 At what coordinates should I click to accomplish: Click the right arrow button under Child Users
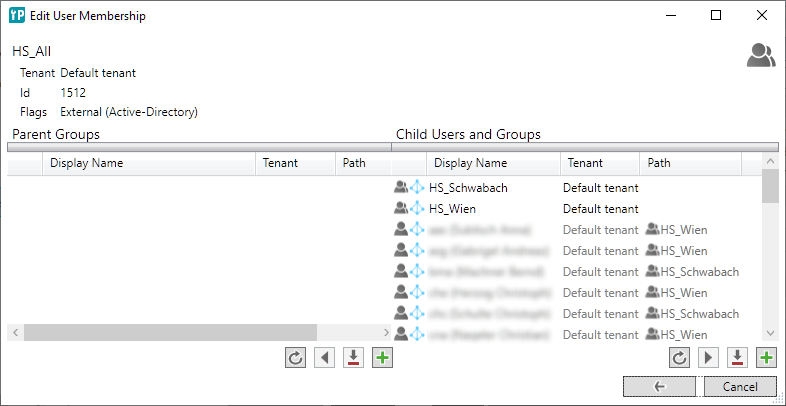point(708,358)
